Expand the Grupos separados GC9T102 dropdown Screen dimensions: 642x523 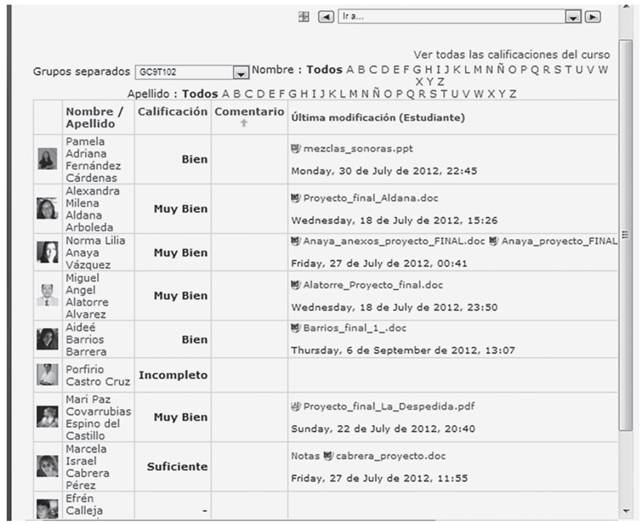tap(240, 73)
